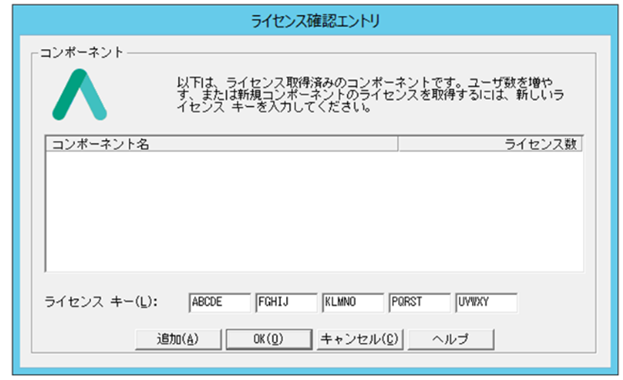The image size is (623, 380).
Task: Select the license key field containing FGHIJ
Action: [286, 302]
